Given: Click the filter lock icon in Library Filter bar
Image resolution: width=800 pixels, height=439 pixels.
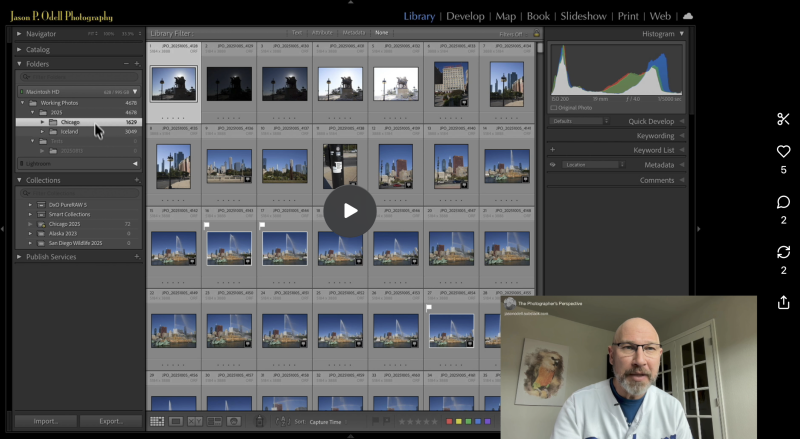Looking at the screenshot, I should click(536, 34).
